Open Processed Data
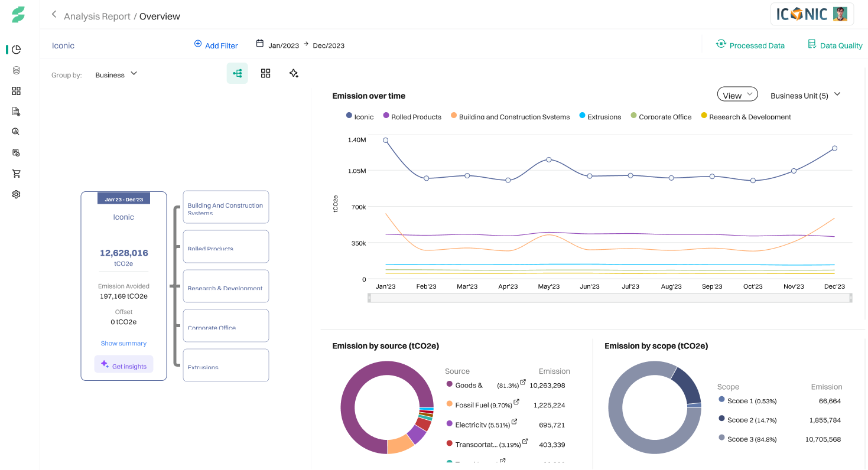This screenshot has width=868, height=470. tap(750, 45)
